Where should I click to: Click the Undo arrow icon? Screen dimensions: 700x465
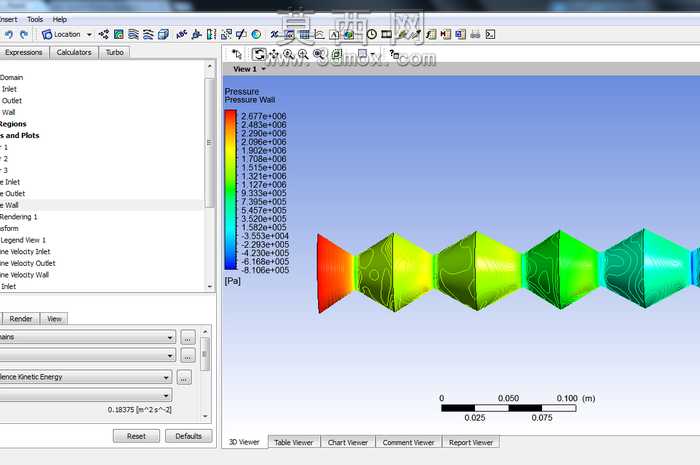tap(9, 34)
